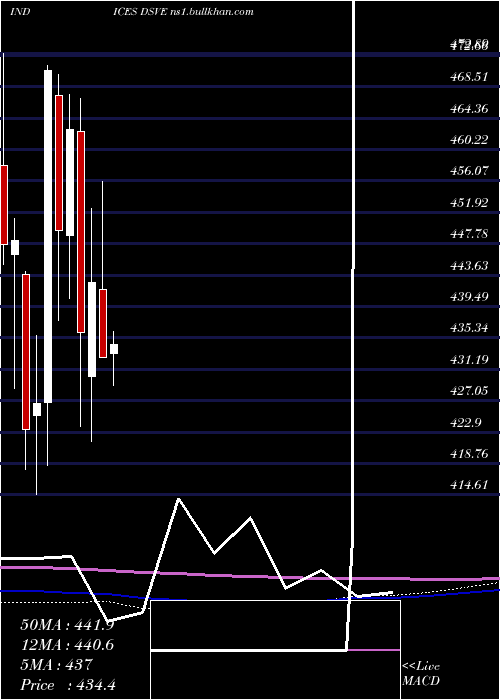Click the 443.63 price axis label
The height and width of the screenshot is (700, 500).
pos(469,265)
